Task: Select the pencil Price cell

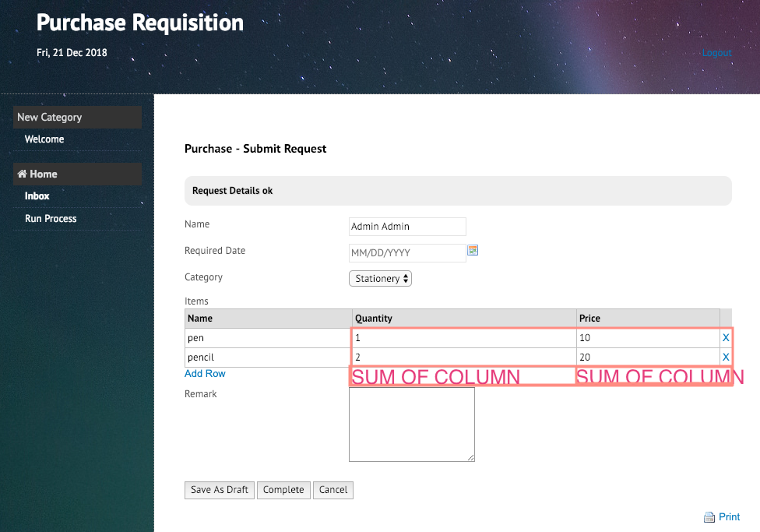Action: click(x=646, y=358)
